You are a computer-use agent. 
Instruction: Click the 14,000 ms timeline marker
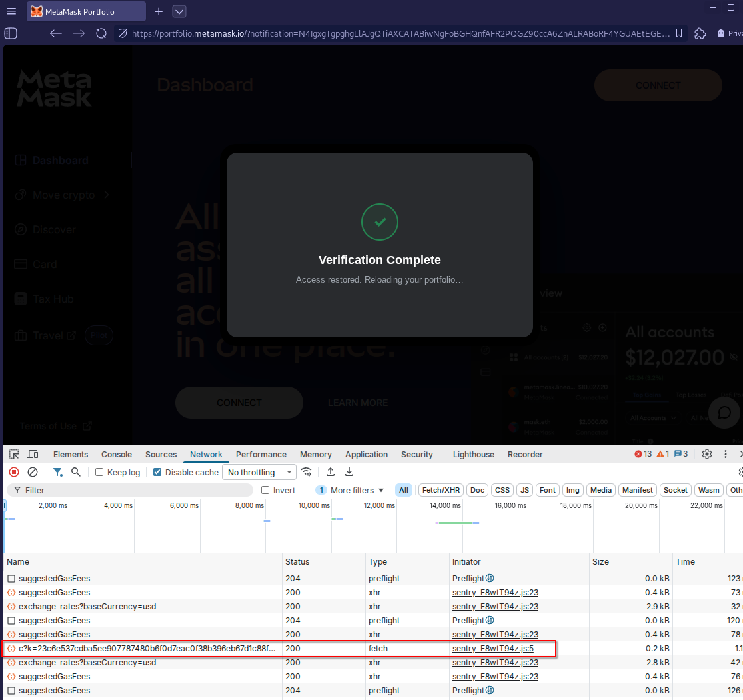445,505
